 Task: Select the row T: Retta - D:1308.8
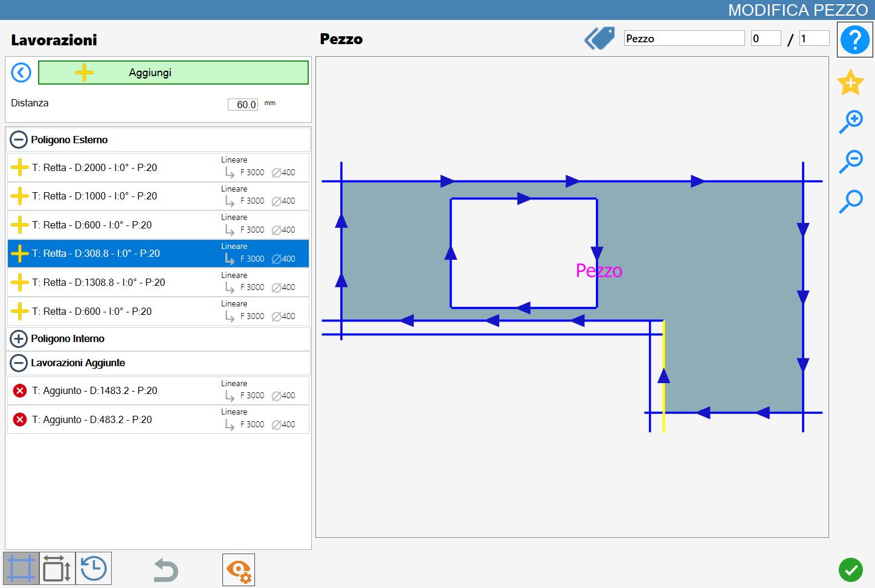click(x=158, y=282)
